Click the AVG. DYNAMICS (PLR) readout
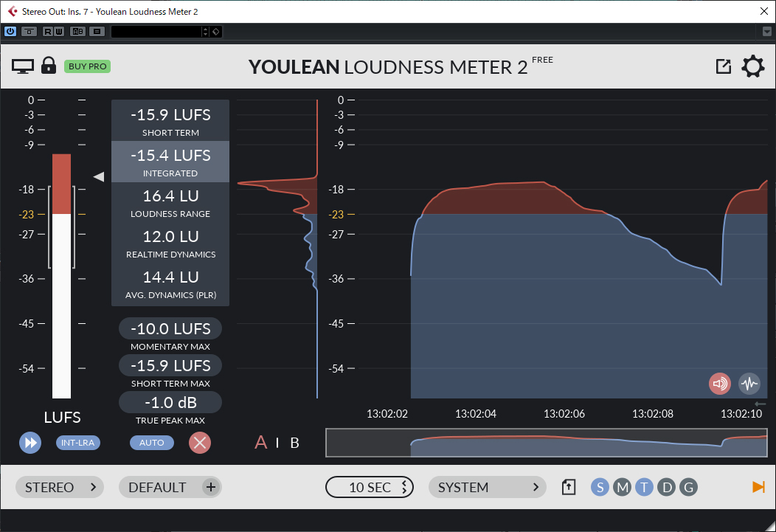 [x=170, y=283]
